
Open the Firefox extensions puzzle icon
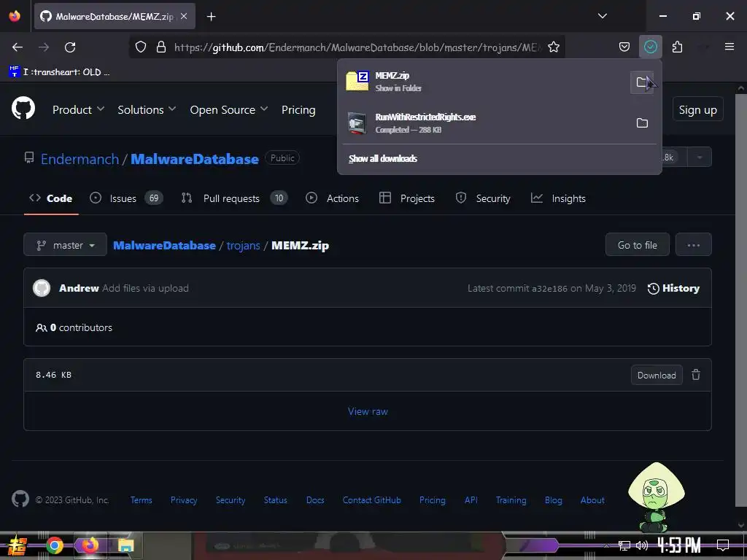click(677, 47)
